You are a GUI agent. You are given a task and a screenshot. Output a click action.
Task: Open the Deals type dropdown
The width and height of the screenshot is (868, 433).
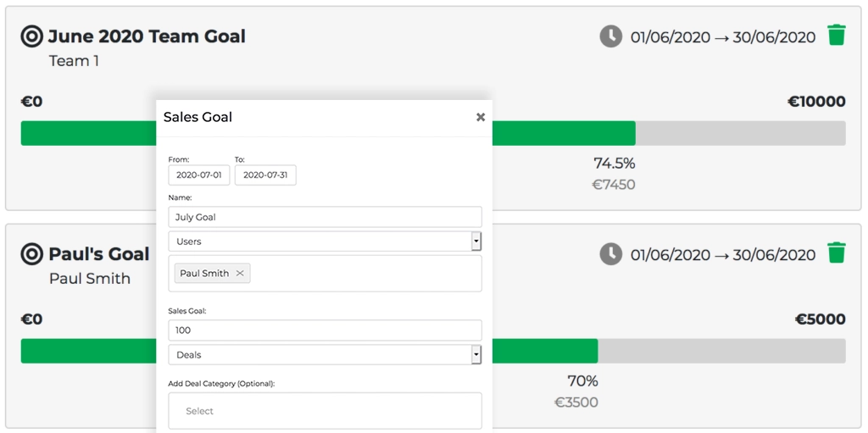[x=476, y=355]
